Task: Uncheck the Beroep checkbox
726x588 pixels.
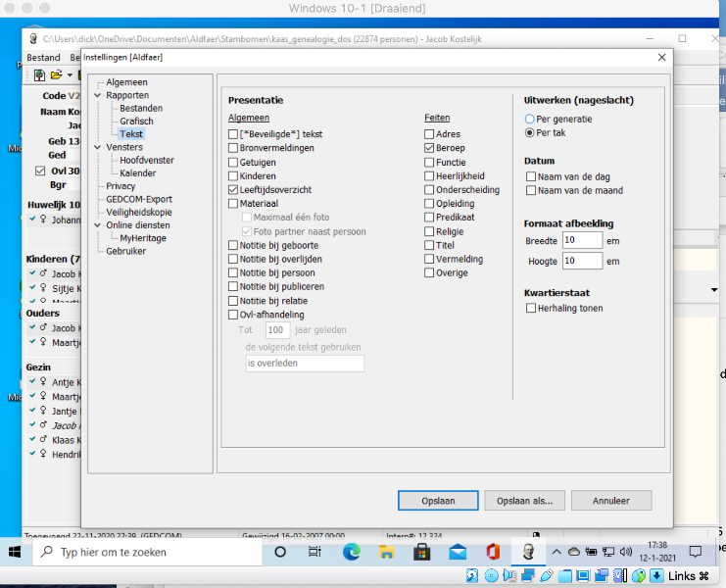Action: [x=429, y=148]
